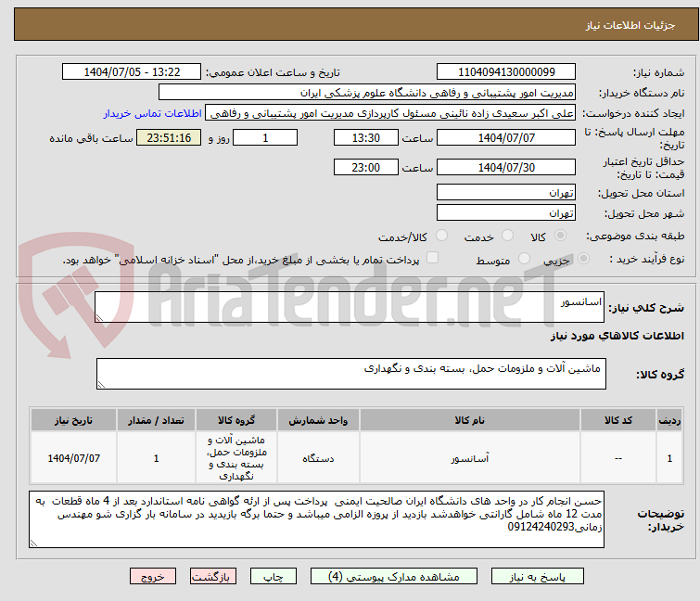Click the need number field 1104094130000099
This screenshot has height=601, width=700.
506,72
